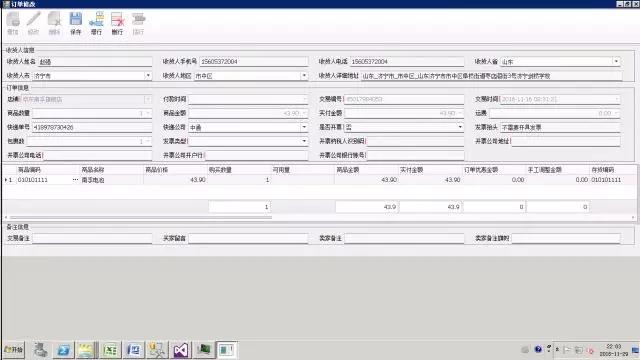The image size is (640, 360).
Task: Open the invoice type (发票类型) dropdown
Action: pyautogui.click(x=304, y=141)
